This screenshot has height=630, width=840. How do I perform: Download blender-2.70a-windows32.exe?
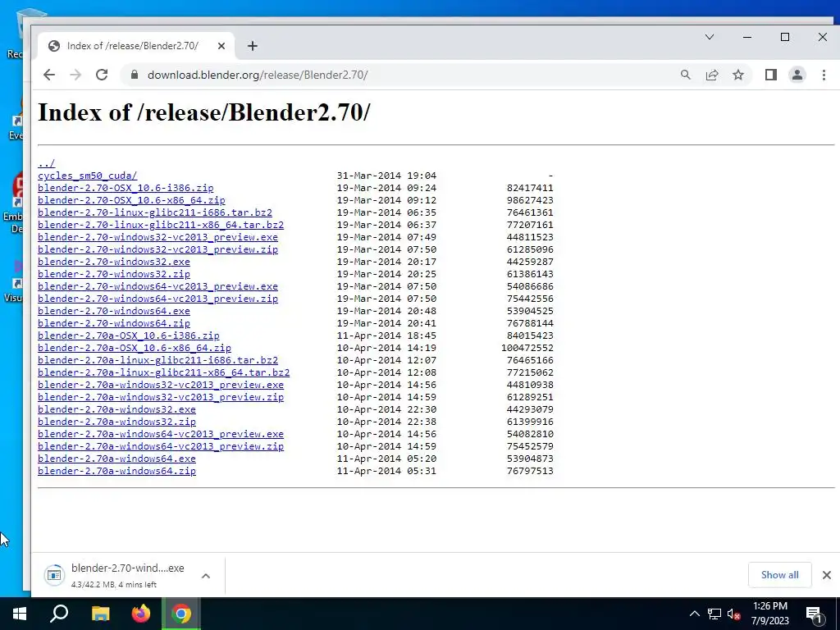point(116,409)
